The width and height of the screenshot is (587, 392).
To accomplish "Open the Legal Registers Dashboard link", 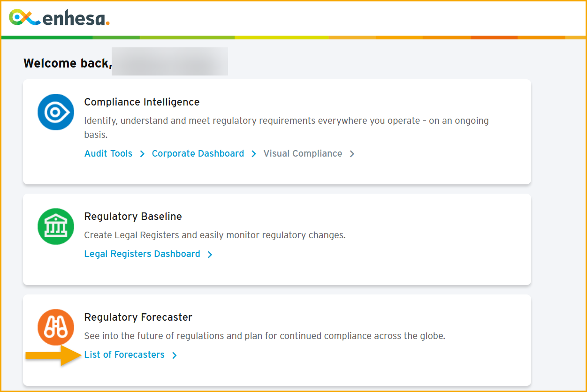I will pyautogui.click(x=142, y=254).
